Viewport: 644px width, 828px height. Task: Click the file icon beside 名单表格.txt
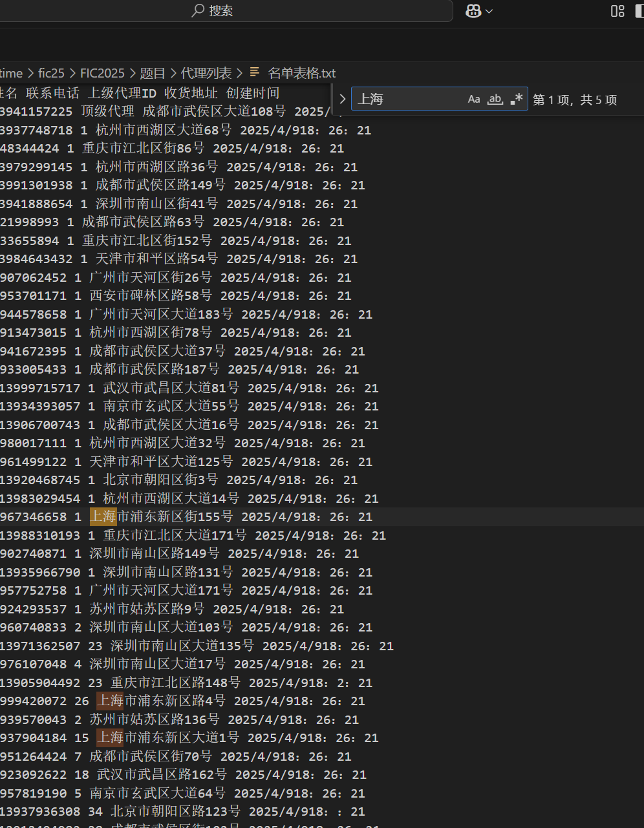click(x=255, y=73)
